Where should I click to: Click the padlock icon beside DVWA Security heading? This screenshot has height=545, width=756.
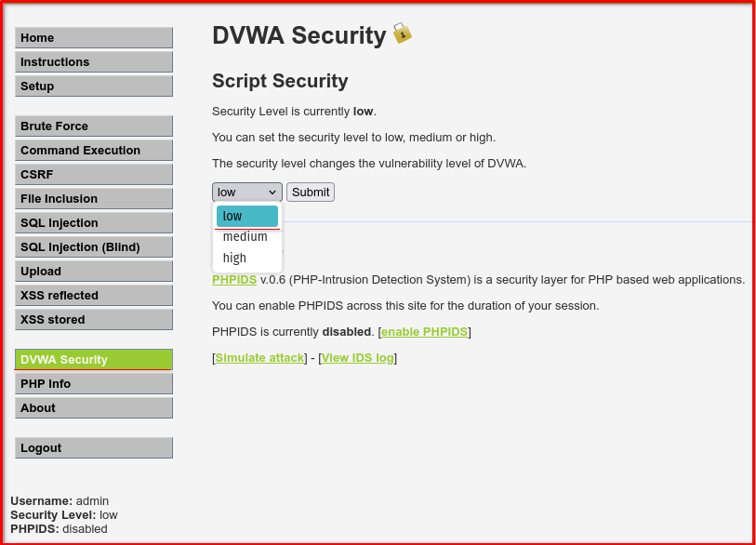coord(402,33)
